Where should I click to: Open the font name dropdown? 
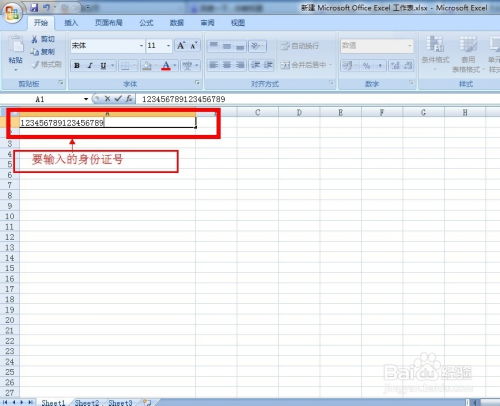point(141,46)
